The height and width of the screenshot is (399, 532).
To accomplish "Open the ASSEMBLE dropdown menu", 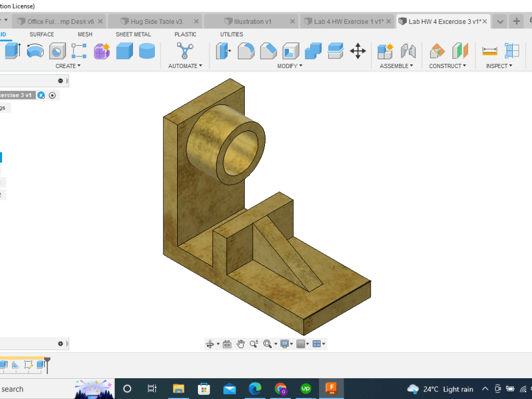I will tap(396, 66).
